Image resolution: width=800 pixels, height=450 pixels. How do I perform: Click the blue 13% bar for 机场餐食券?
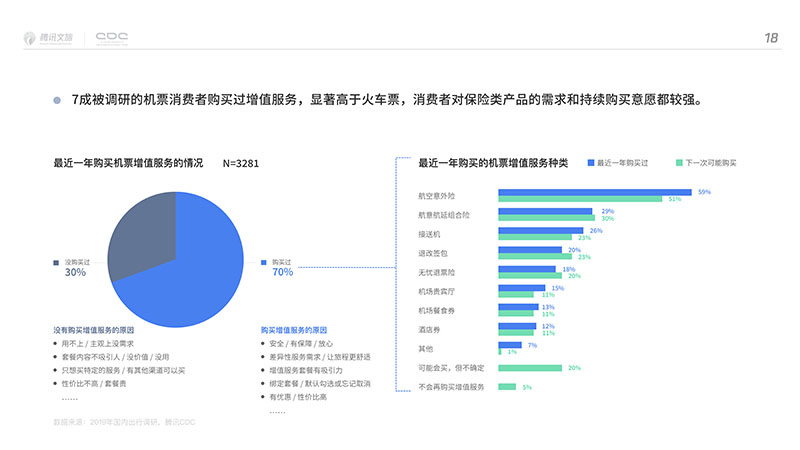coord(518,307)
